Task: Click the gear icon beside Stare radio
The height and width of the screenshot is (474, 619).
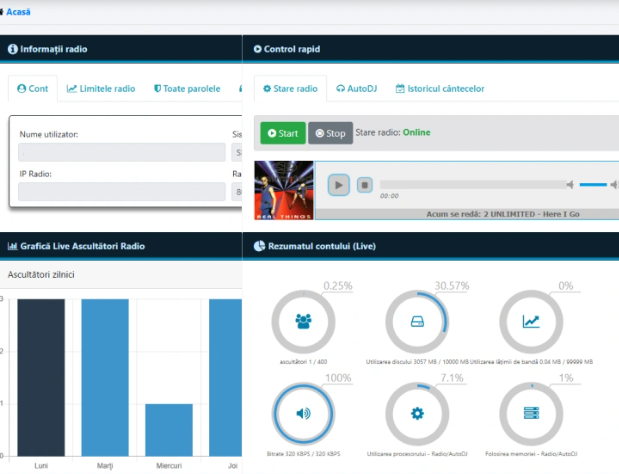Action: point(267,89)
